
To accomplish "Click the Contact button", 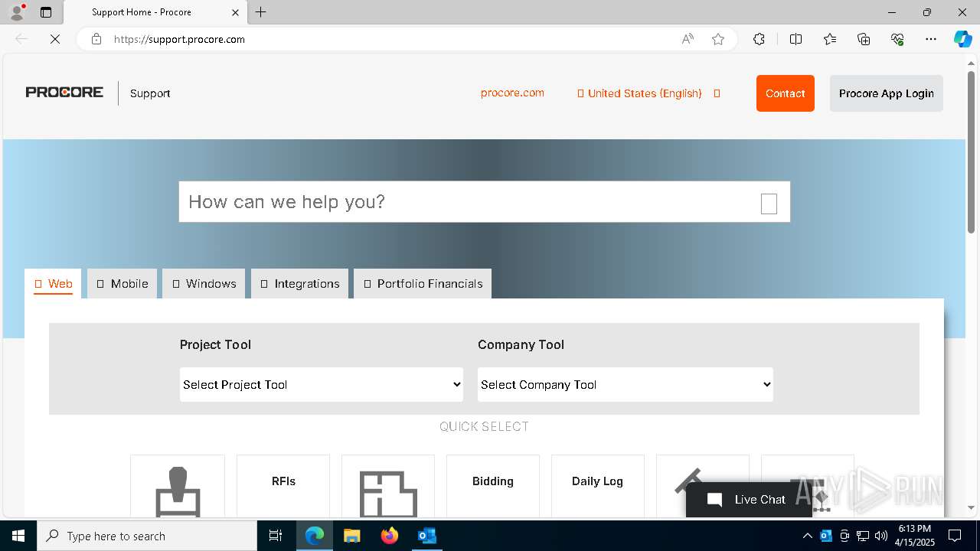I will click(x=786, y=93).
